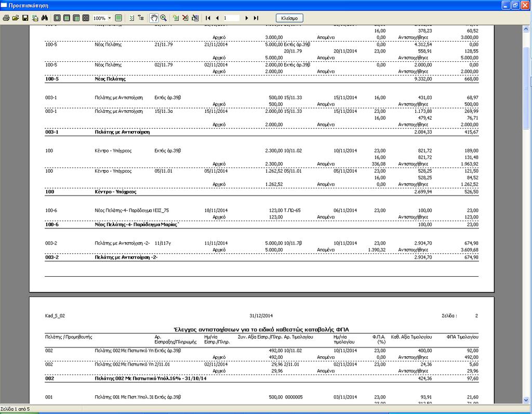The image size is (532, 414).
Task: Click the bold 'Νέος Πελάτης-4- Παράδειγμα Μαρίας' row
Action: click(262, 225)
